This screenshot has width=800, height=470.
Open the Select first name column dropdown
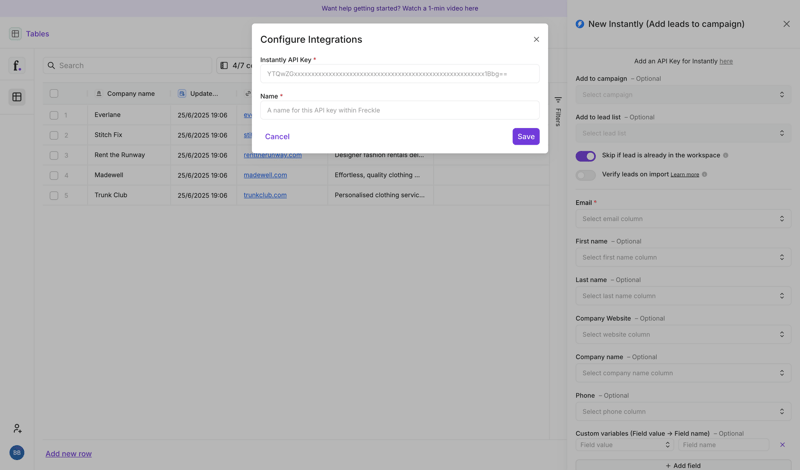point(683,257)
